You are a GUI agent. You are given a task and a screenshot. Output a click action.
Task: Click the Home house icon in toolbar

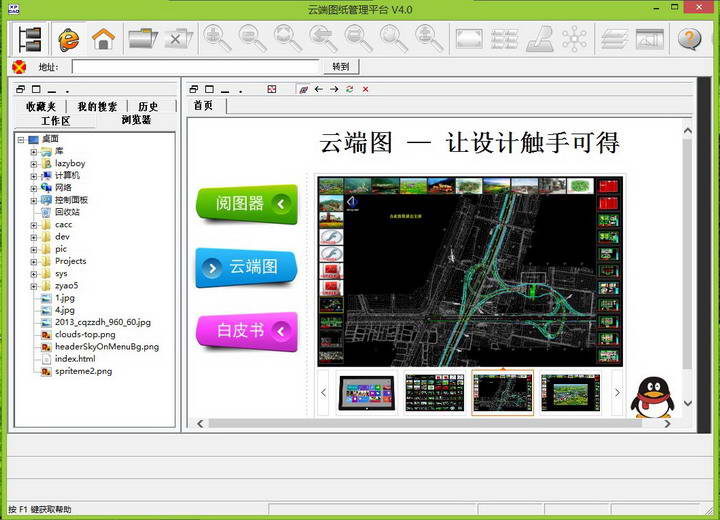pos(102,39)
